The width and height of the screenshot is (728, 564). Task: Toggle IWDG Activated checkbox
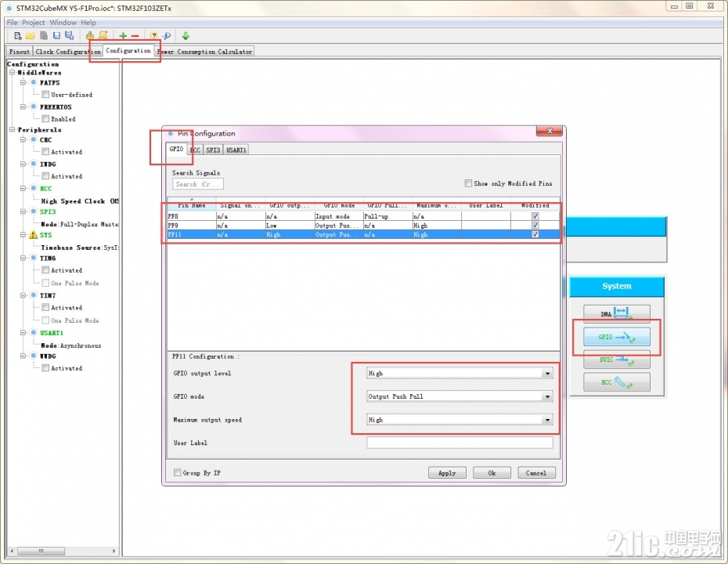tap(45, 175)
